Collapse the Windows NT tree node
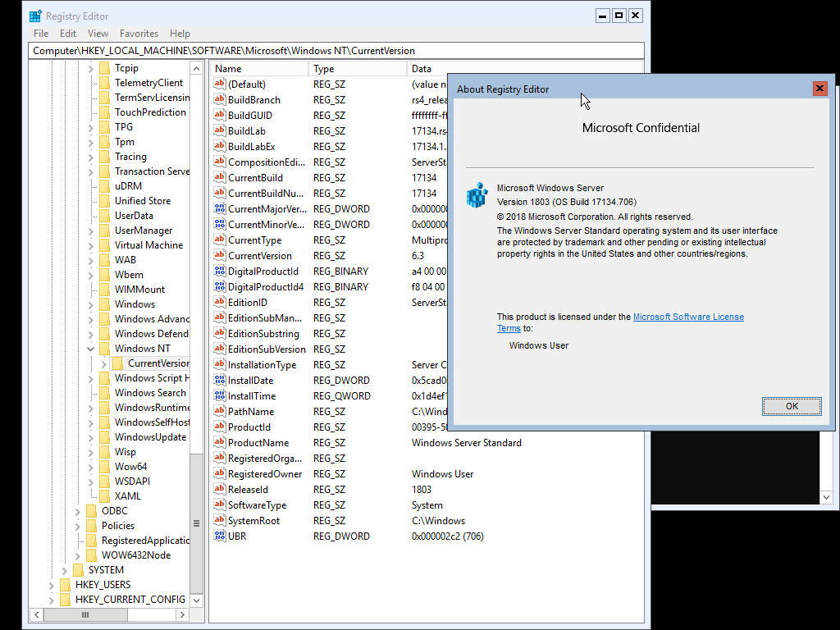Screen dimensions: 840x630 tap(90, 349)
